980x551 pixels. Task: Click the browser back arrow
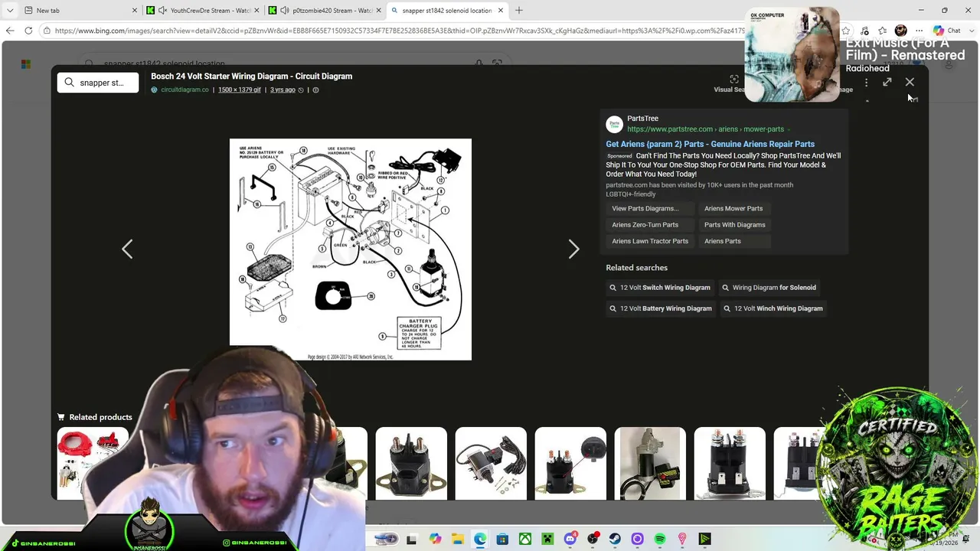[x=10, y=31]
